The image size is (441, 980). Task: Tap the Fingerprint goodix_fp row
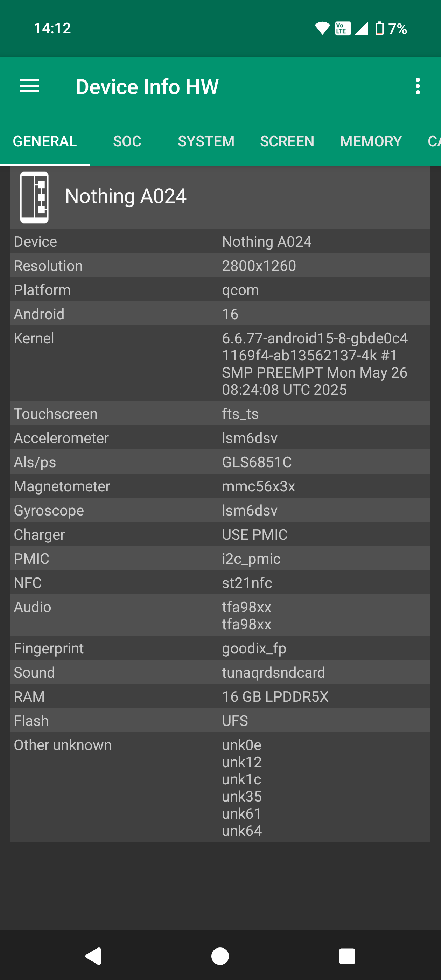coord(220,648)
